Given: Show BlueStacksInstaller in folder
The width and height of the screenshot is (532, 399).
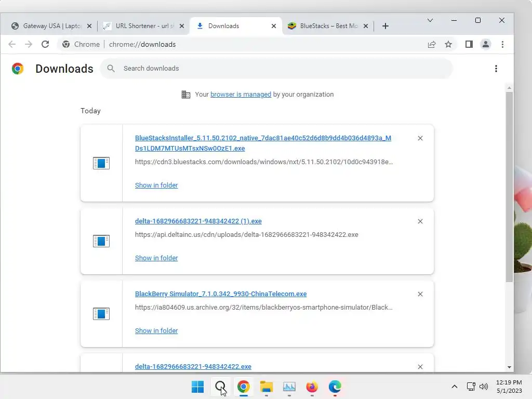Looking at the screenshot, I should tap(156, 185).
